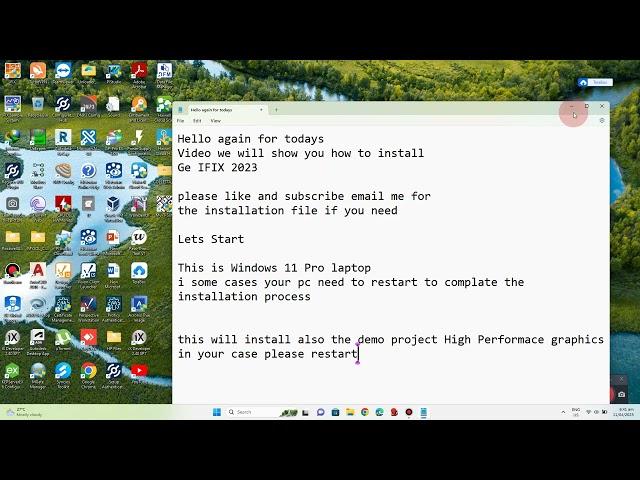Image resolution: width=640 pixels, height=480 pixels.
Task: Click the line 'installation process'
Action: click(244, 296)
